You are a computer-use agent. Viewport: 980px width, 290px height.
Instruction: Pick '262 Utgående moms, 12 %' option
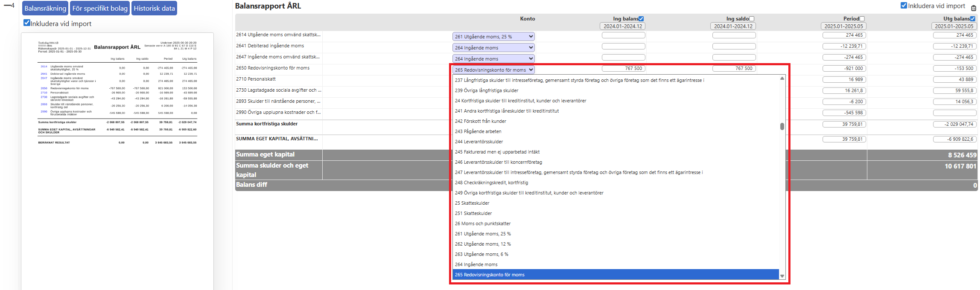(483, 244)
